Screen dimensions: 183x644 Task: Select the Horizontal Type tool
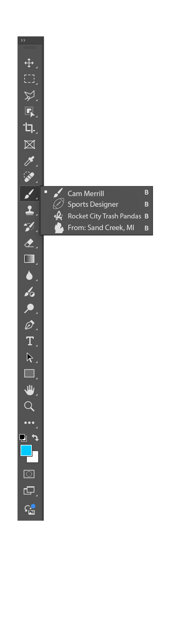pos(30,341)
